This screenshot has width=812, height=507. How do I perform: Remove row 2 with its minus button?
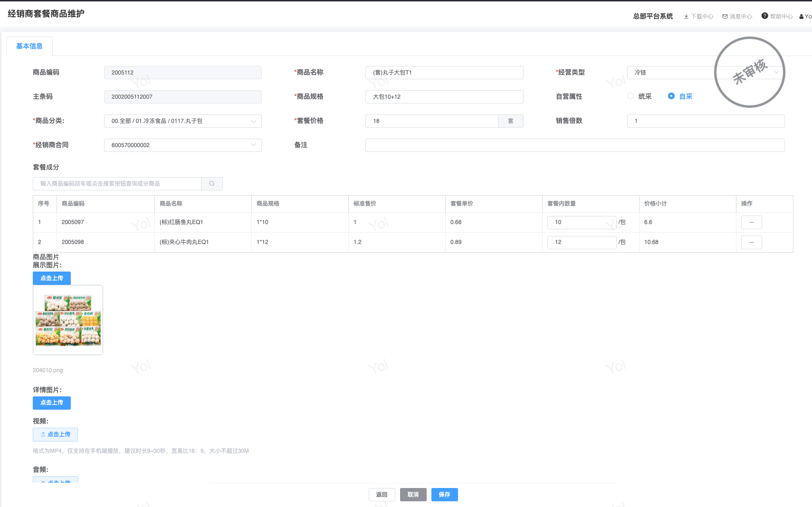(x=751, y=242)
